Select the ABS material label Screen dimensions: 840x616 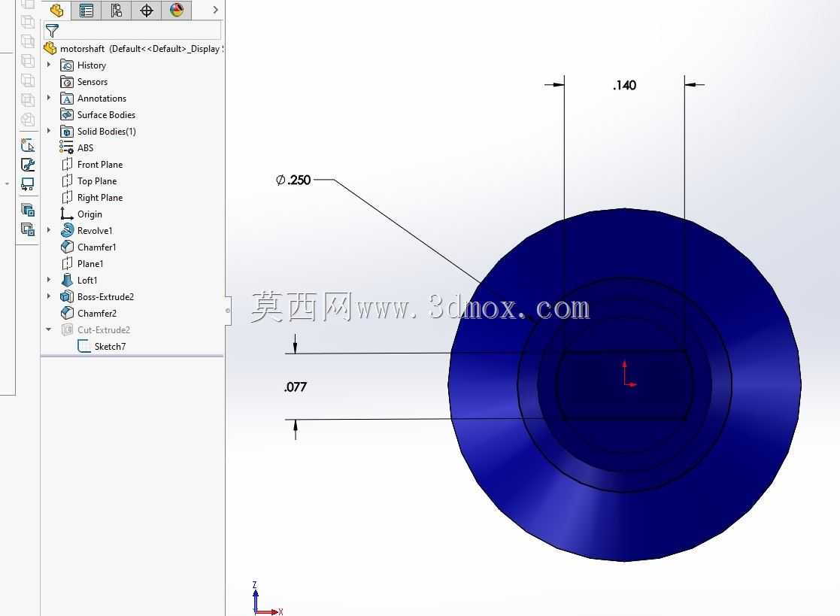coord(85,148)
